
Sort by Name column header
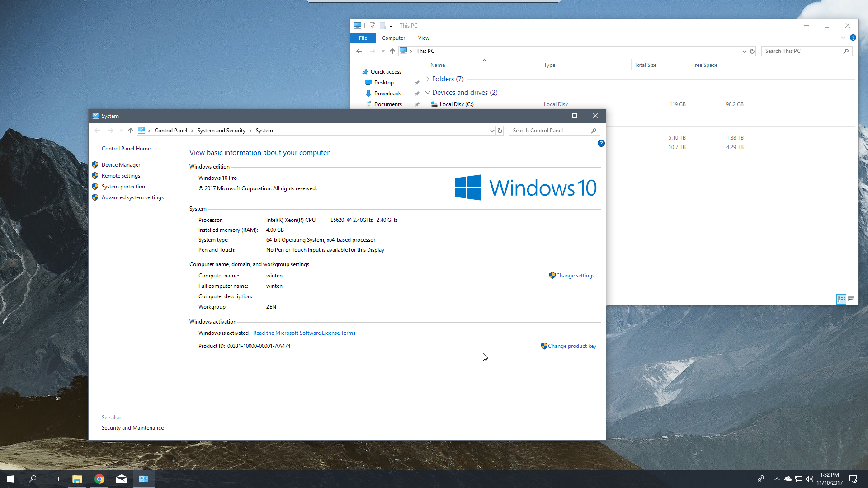(x=438, y=65)
